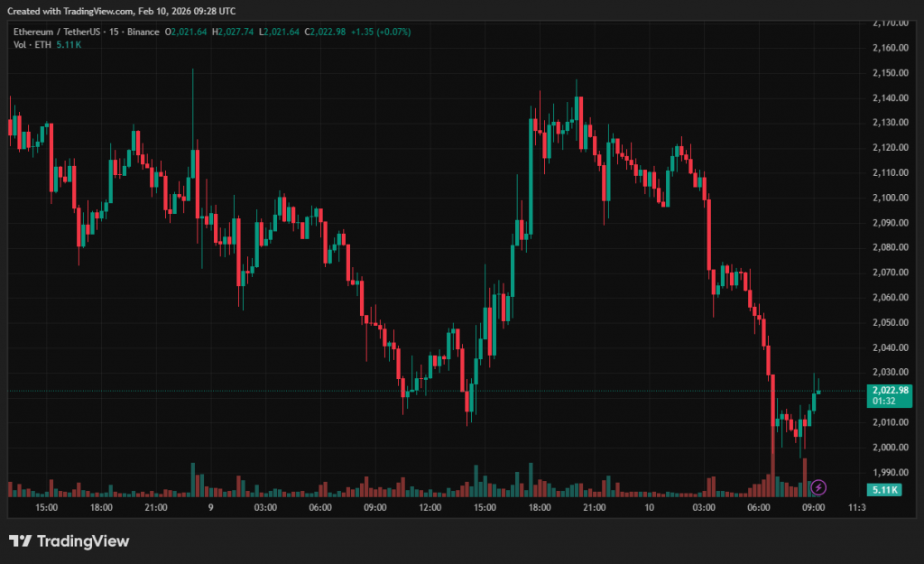Viewport: 924px width, 564px height.
Task: Click the Open value 2,021.64 in the legend
Action: pos(189,32)
